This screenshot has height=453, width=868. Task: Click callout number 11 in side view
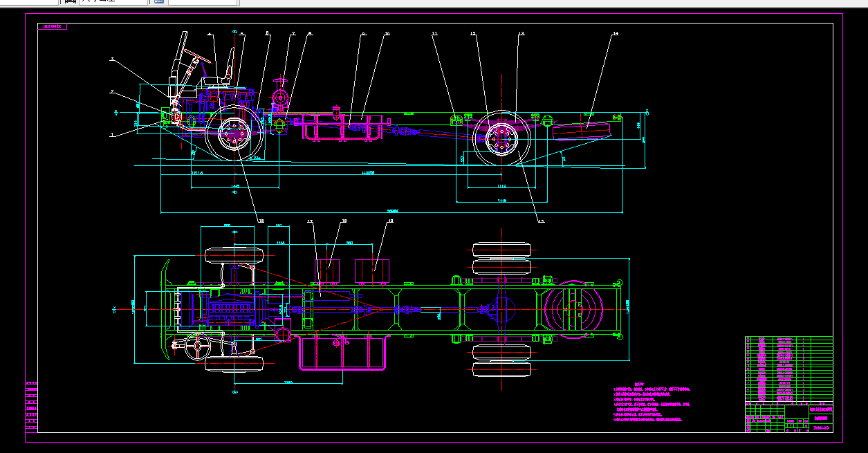[x=434, y=33]
